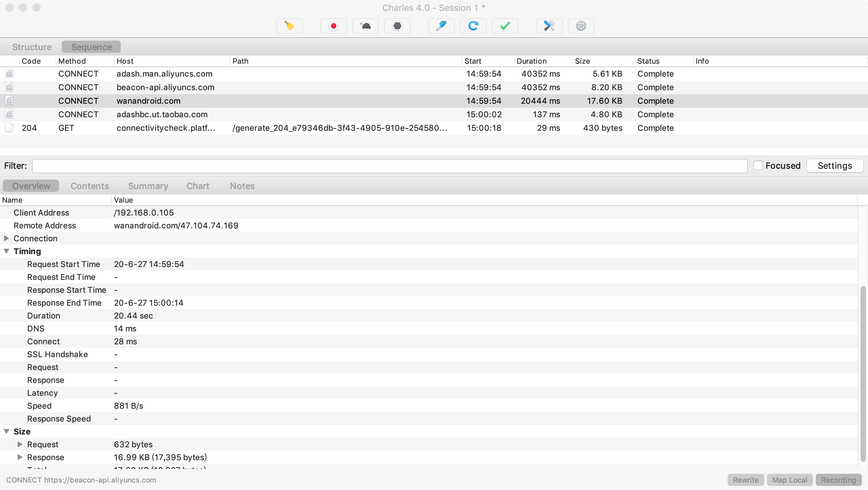Collapse the Timing section
868x490 pixels.
(x=6, y=251)
